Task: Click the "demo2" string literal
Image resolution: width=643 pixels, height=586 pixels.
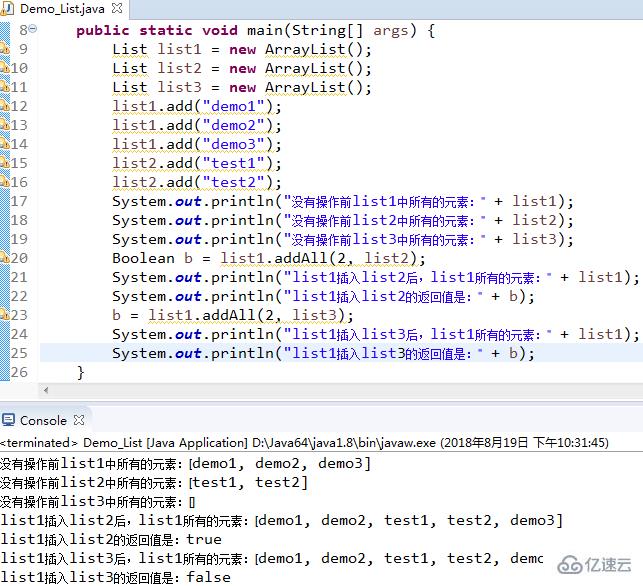Action: tap(233, 125)
